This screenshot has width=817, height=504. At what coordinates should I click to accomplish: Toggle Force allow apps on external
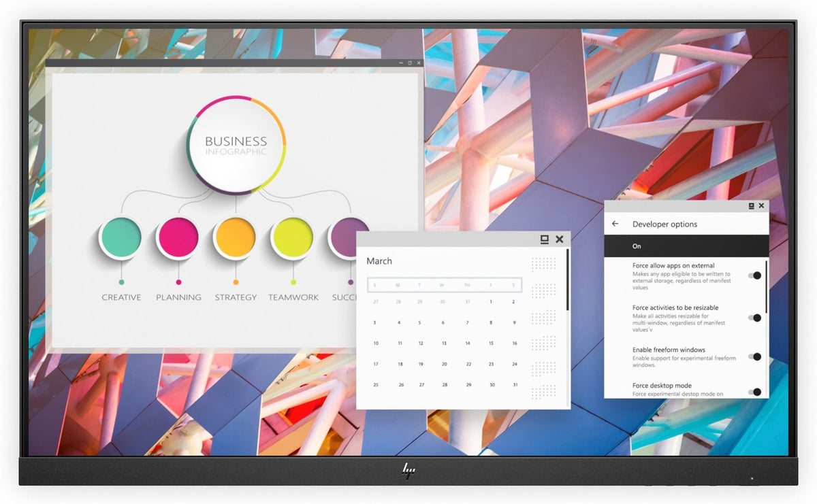pos(754,275)
